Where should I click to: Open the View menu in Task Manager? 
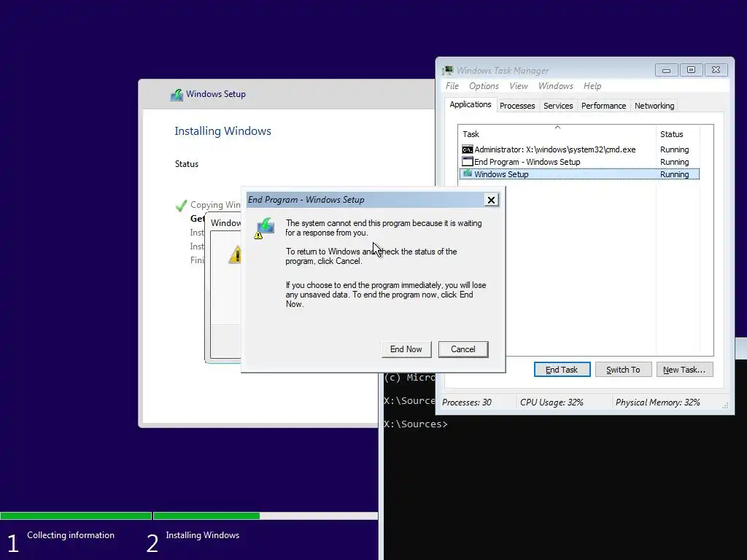pyautogui.click(x=519, y=86)
